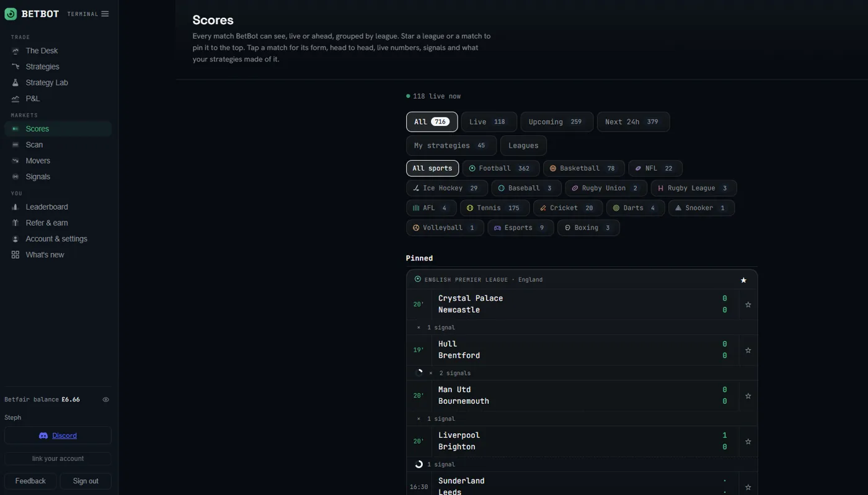Open the P&L chart icon
This screenshot has width=868, height=495.
[15, 99]
